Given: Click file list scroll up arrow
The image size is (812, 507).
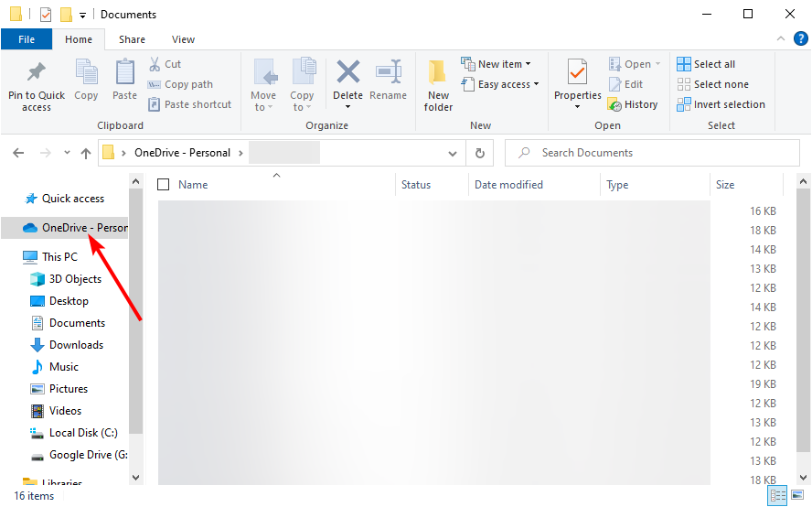Looking at the screenshot, I should click(803, 181).
